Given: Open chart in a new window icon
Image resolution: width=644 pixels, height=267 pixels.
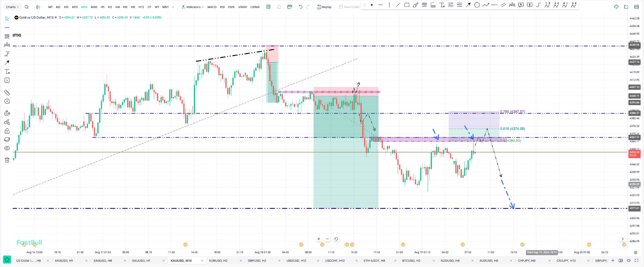Looking at the screenshot, I should [x=626, y=7].
